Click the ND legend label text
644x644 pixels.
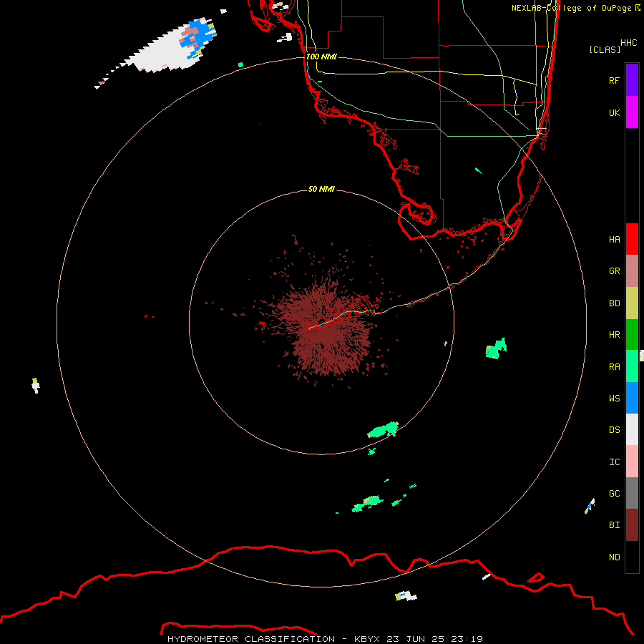(614, 557)
